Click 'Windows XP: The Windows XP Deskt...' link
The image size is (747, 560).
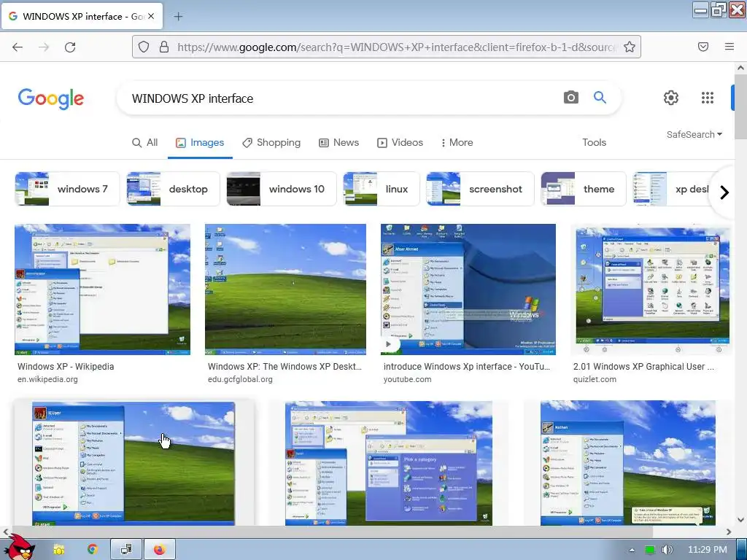pos(285,367)
